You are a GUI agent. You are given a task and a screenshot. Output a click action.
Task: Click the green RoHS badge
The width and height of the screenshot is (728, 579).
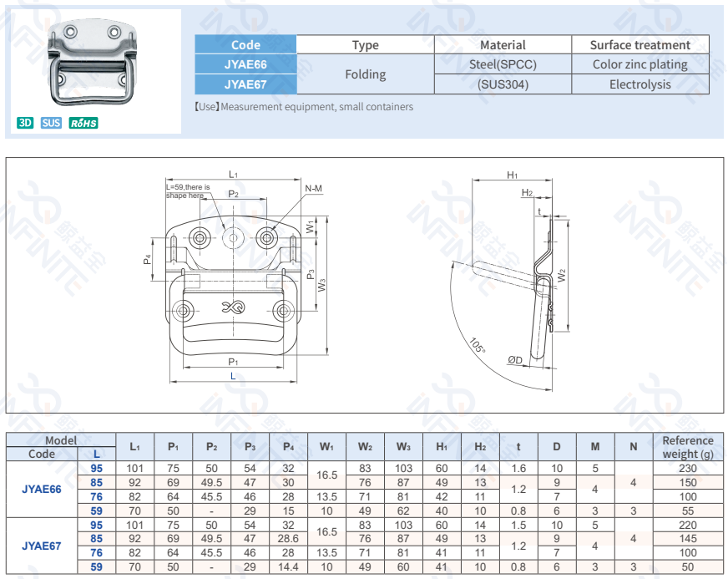[83, 123]
